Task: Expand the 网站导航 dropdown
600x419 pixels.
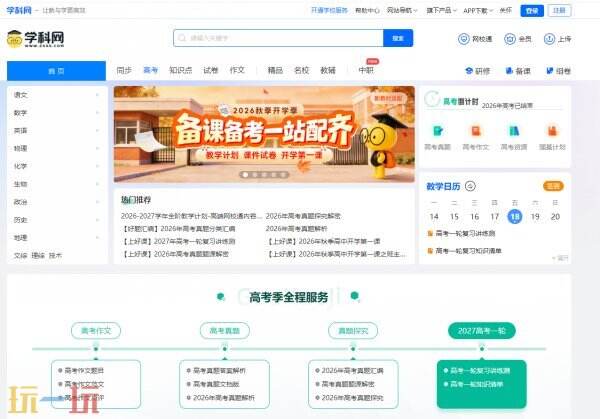Action: 402,10
